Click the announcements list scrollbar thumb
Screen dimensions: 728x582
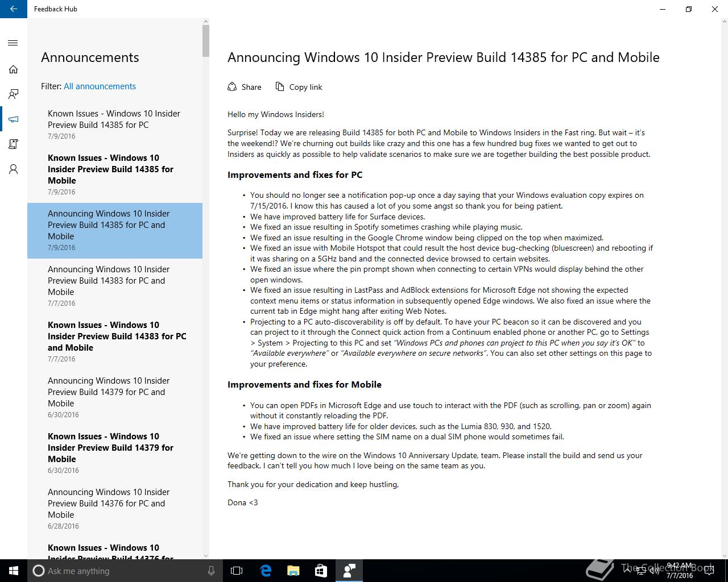pyautogui.click(x=206, y=41)
